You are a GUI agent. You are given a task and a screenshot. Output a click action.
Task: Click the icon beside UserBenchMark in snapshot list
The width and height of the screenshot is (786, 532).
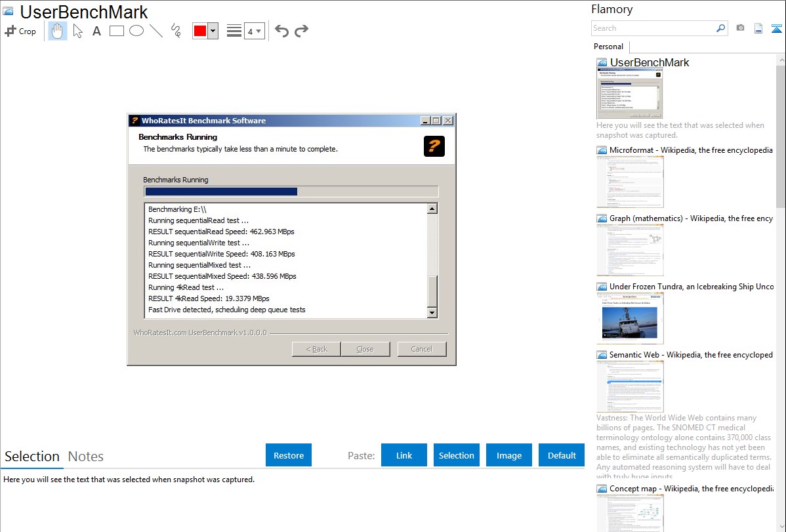[x=602, y=63]
